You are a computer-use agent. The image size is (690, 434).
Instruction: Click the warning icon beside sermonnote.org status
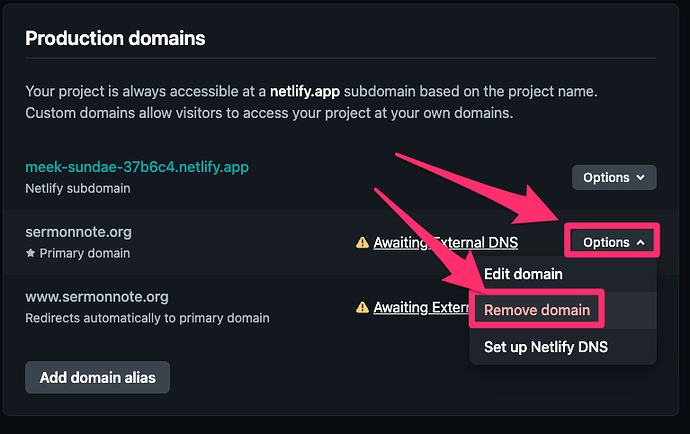coord(362,243)
